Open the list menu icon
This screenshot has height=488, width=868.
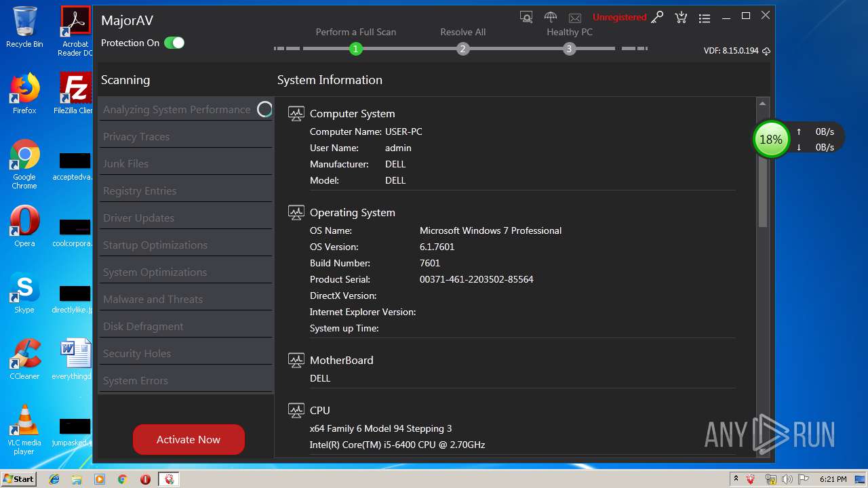pyautogui.click(x=705, y=18)
